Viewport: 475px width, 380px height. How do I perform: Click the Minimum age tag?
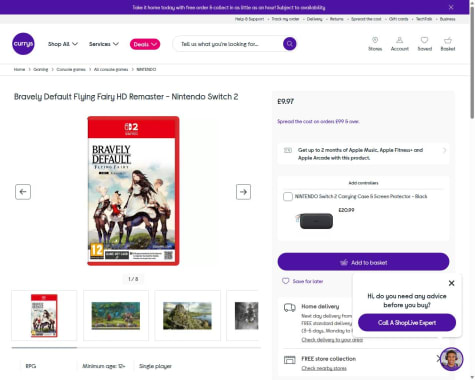pyautogui.click(x=104, y=366)
